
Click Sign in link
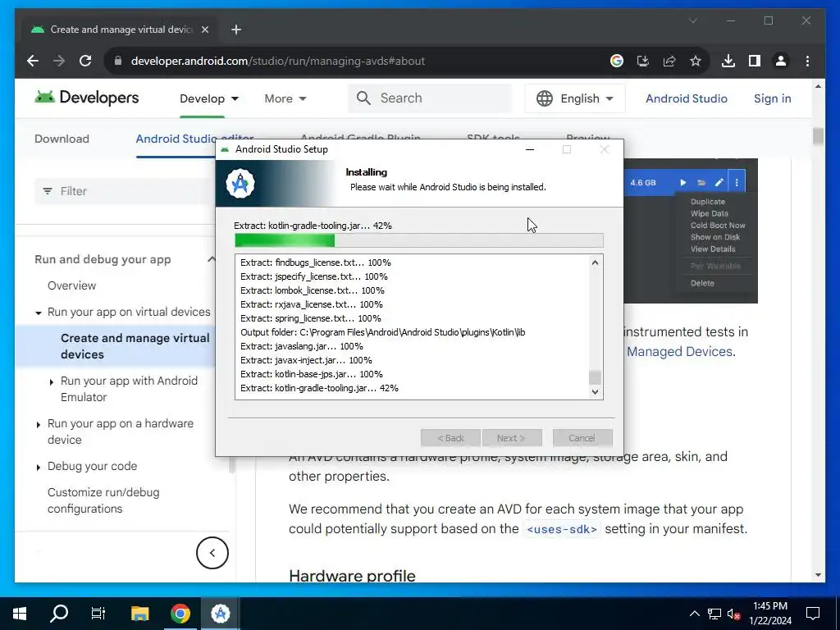(x=772, y=98)
